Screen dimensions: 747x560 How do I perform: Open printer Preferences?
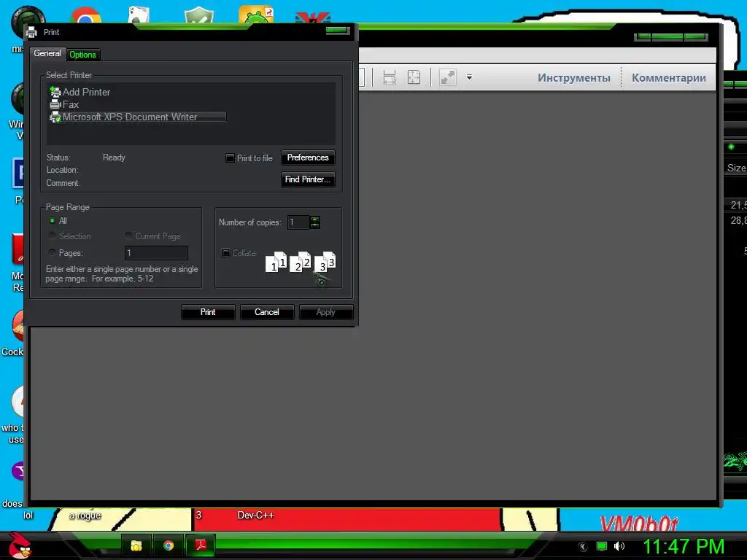point(308,157)
